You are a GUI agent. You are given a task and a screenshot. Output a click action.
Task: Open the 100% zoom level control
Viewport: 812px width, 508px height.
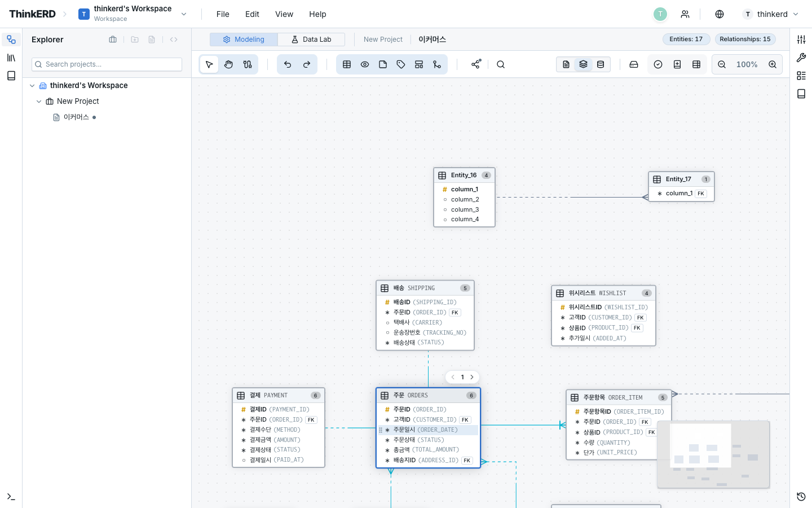747,64
